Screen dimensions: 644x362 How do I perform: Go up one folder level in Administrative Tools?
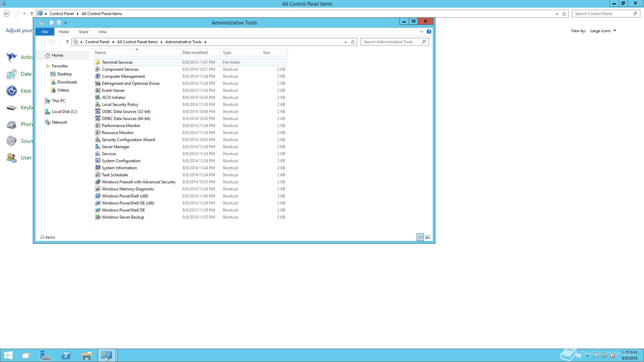67,42
